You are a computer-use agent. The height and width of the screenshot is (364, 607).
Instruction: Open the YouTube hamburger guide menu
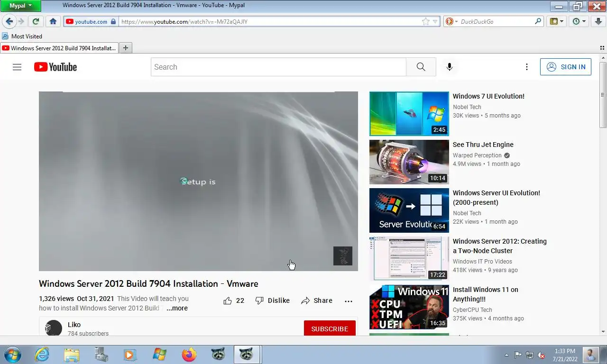click(17, 67)
